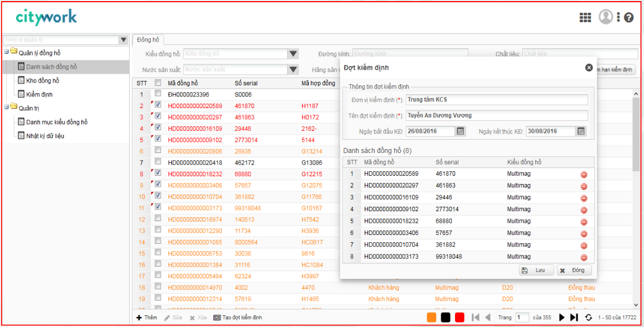
Task: Tick checkbox for row HD00000000020418
Action: (158, 161)
